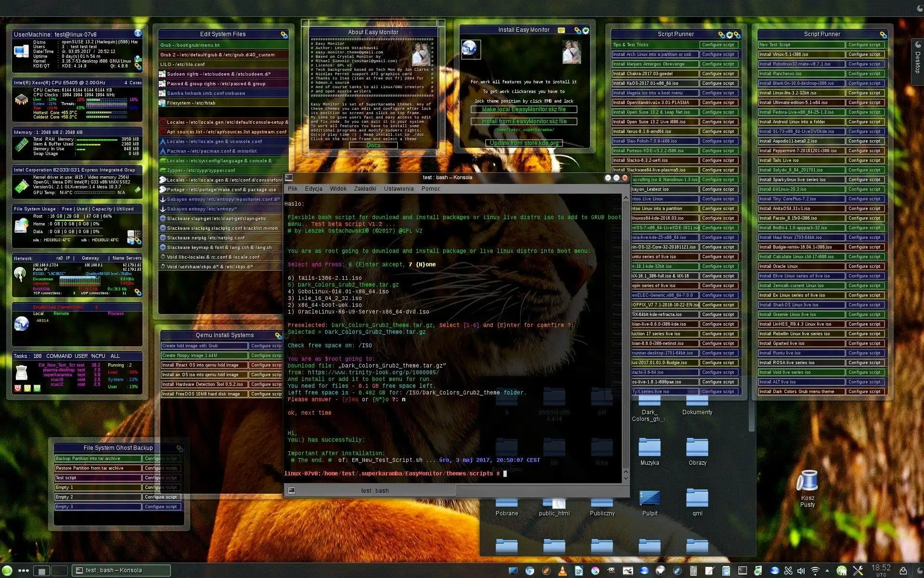
Task: Click Konsola scrollbar up arrow
Action: click(626, 198)
